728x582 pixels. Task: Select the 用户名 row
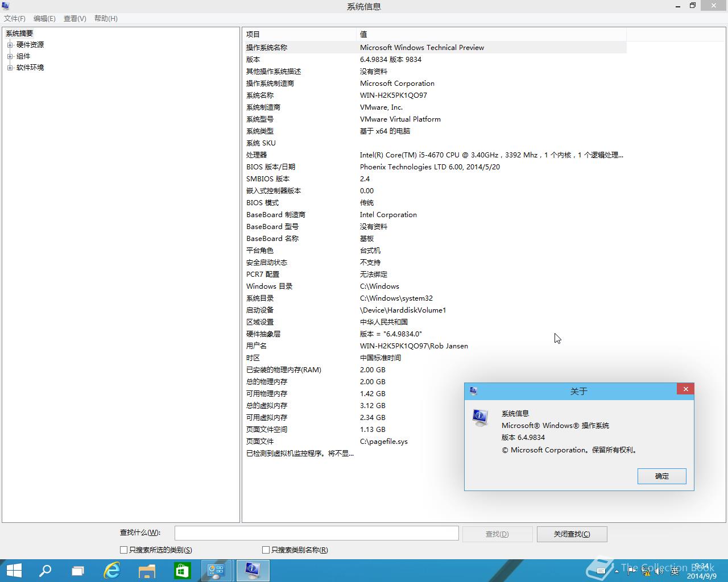pos(435,346)
